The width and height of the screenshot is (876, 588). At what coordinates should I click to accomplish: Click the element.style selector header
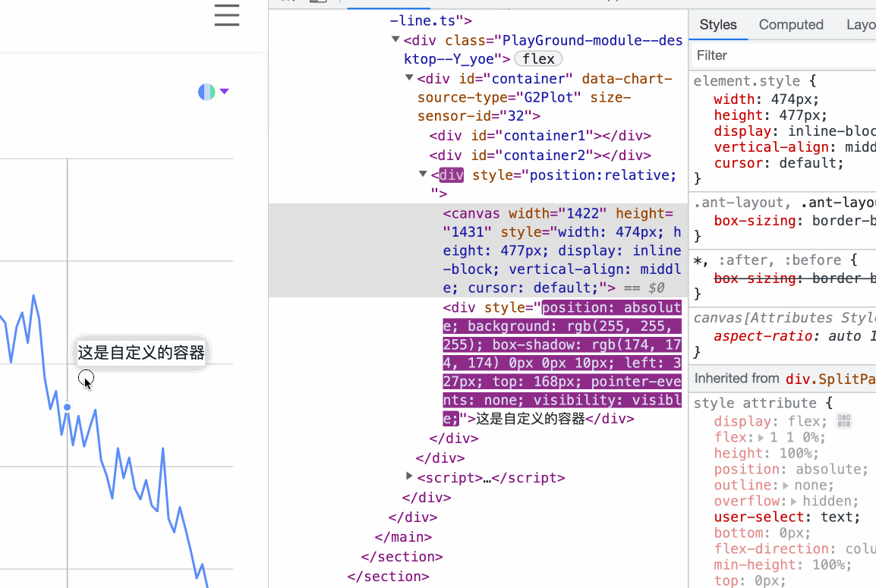pos(746,81)
